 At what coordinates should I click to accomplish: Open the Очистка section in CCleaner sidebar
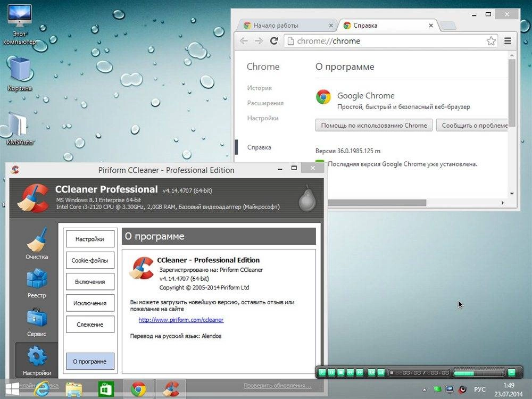tap(37, 244)
